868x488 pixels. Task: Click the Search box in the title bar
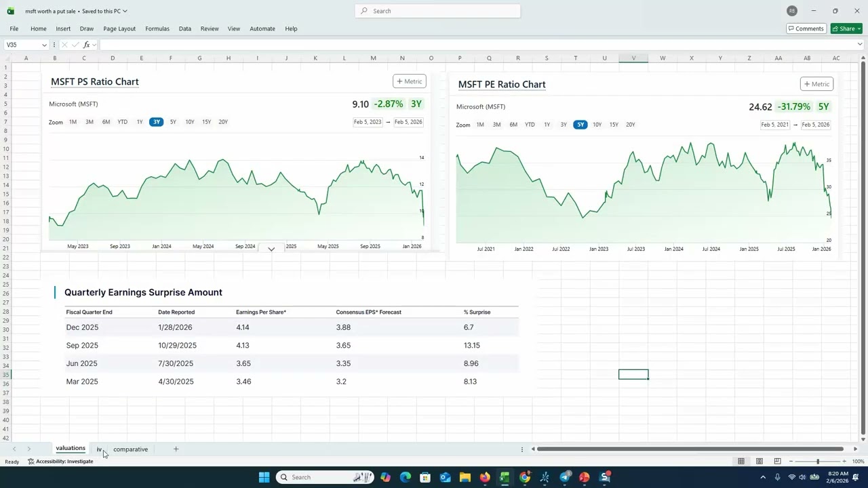(x=437, y=11)
